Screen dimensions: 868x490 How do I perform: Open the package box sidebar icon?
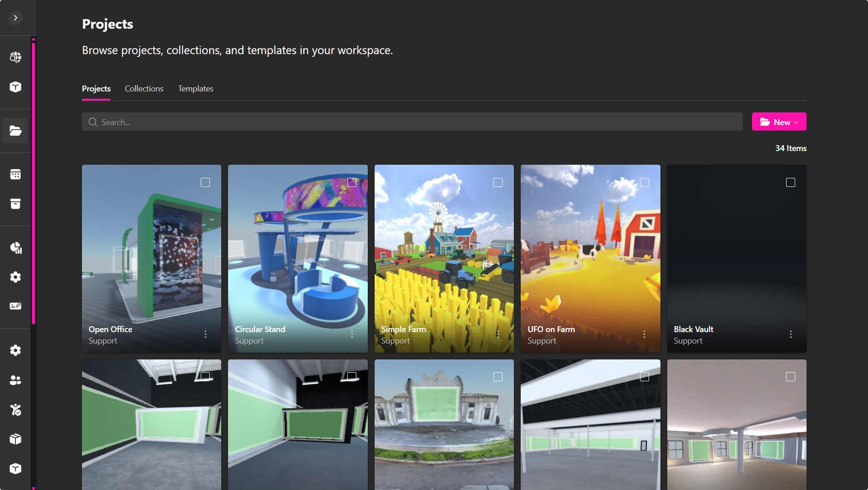[x=15, y=439]
